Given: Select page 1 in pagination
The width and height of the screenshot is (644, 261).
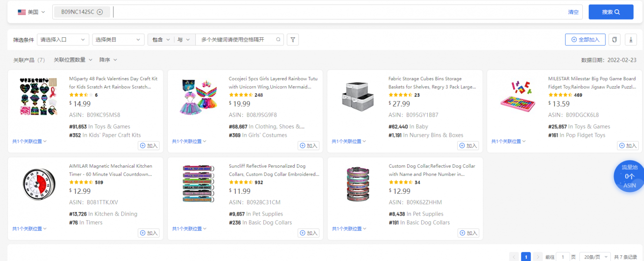Looking at the screenshot, I should (526, 257).
